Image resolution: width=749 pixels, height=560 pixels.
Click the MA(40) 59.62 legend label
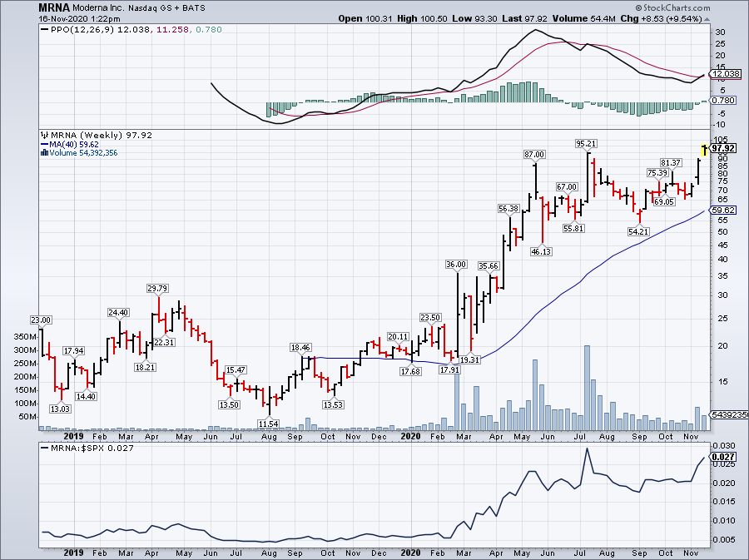70,144
